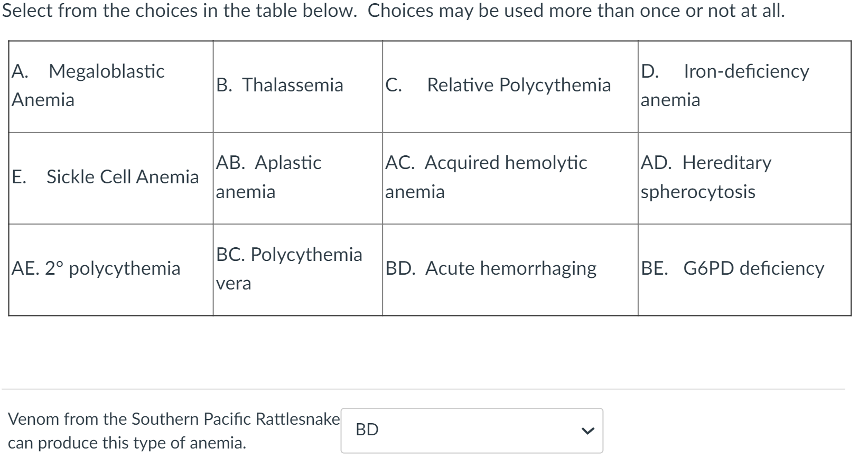Screen dimensions: 868x467
Task: Select the Hereditary spherocytosis cell
Action: click(x=744, y=178)
